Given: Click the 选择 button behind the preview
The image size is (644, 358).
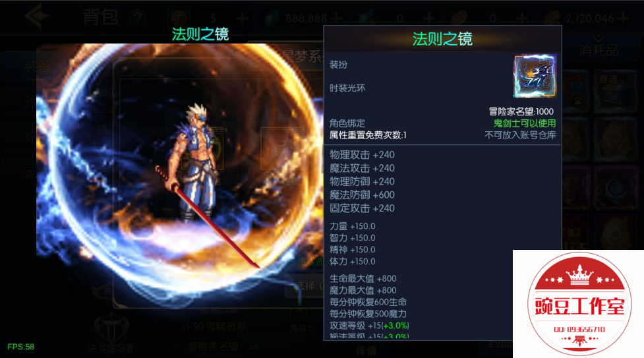Looking at the screenshot, I should tap(305, 285).
